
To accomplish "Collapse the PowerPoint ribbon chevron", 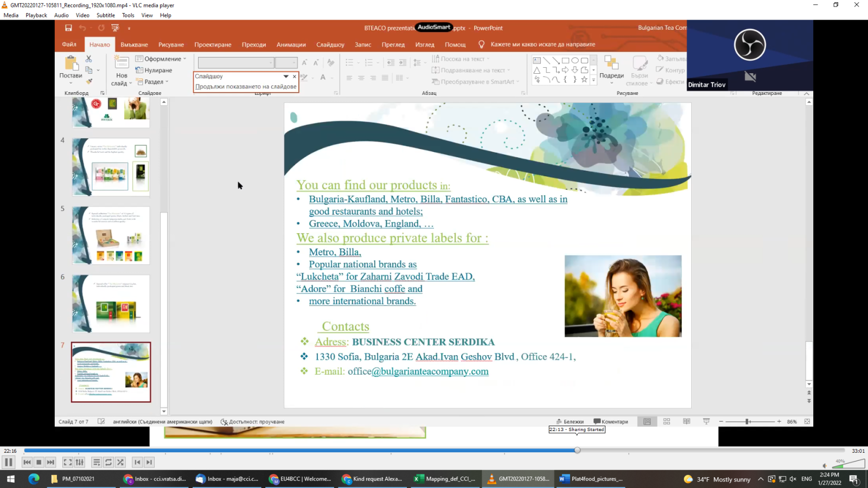I will 807,93.
